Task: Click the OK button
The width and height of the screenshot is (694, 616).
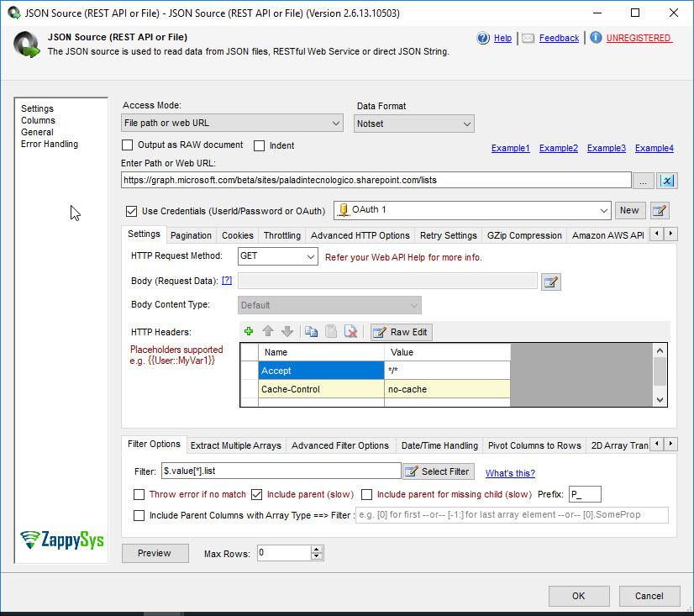Action: pos(579,596)
